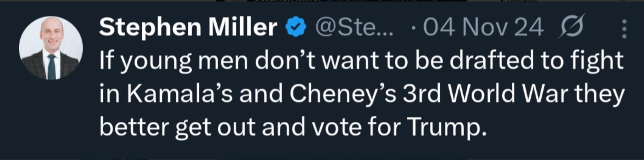This screenshot has height=160, width=644.
Task: Open the 04 Nov 24 timestamp link
Action: point(483,28)
